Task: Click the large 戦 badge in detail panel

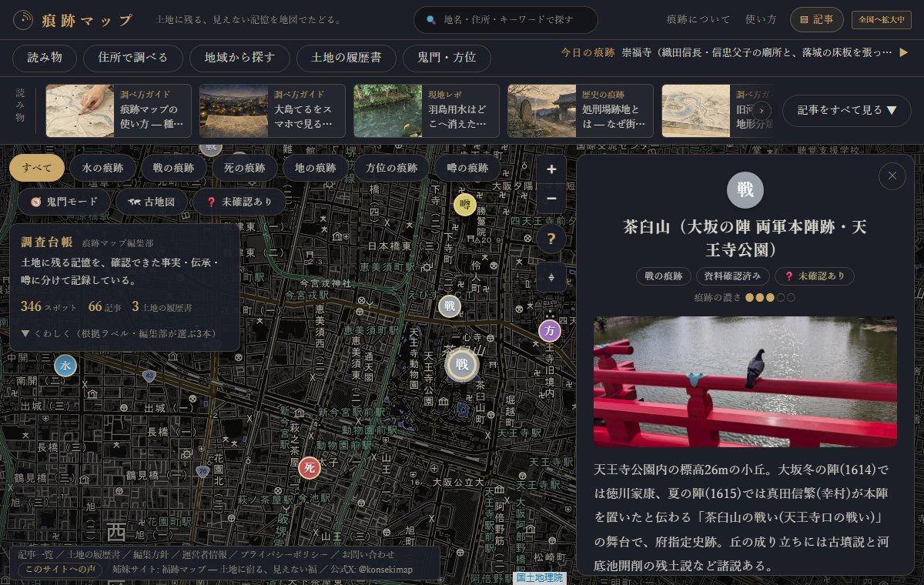Action: point(745,190)
